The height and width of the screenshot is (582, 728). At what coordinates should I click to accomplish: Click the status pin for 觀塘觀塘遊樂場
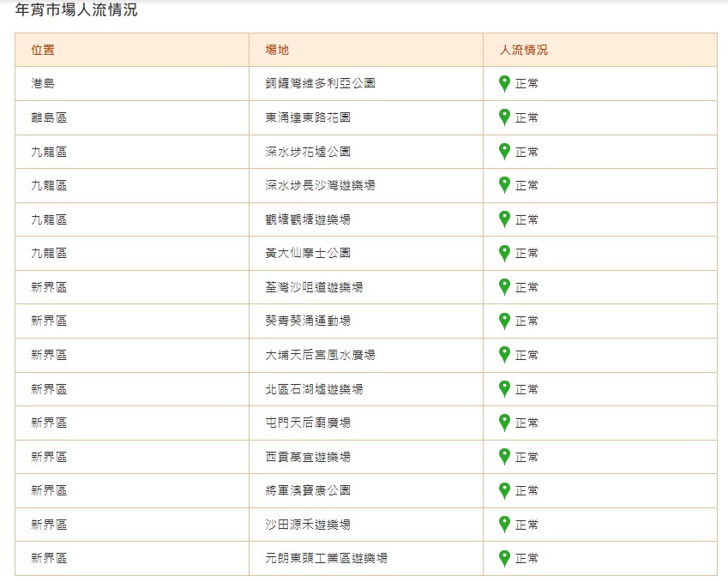(505, 219)
